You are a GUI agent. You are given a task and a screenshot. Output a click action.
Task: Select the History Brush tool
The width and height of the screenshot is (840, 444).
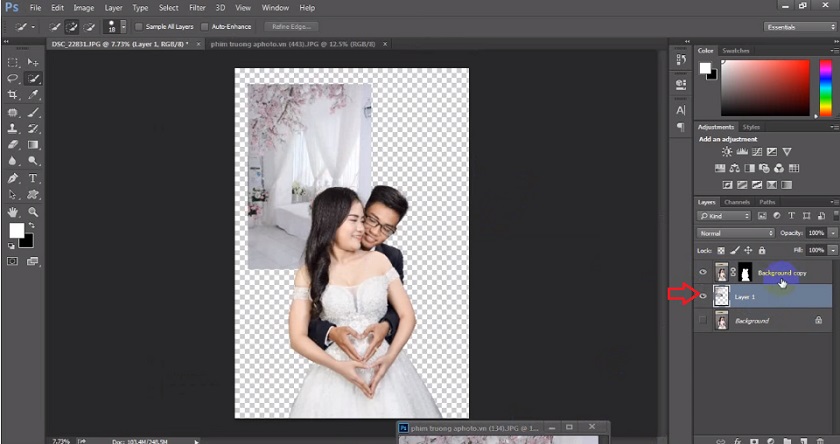point(33,129)
